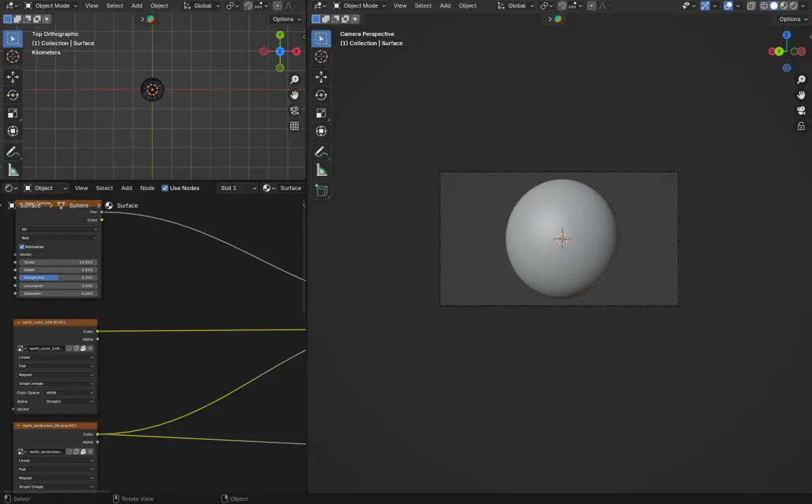Select the Add Cube tool in camera viewport
The height and width of the screenshot is (504, 812).
[321, 191]
